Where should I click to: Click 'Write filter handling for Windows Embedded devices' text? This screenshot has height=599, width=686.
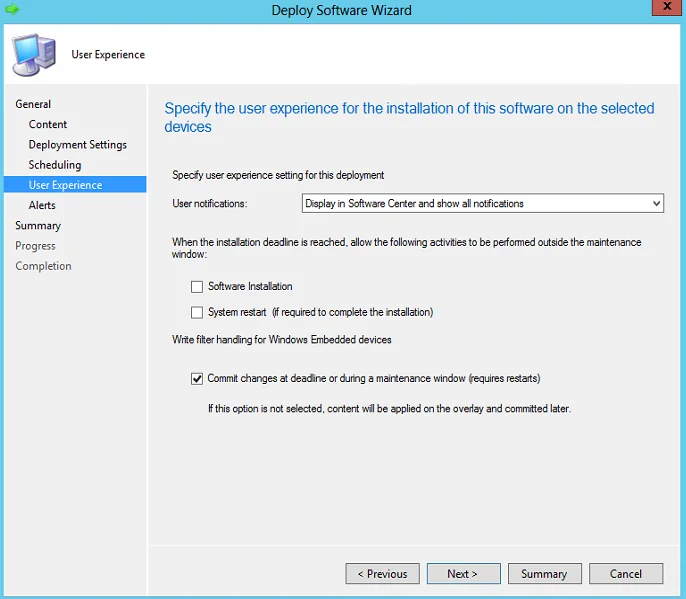(x=282, y=340)
